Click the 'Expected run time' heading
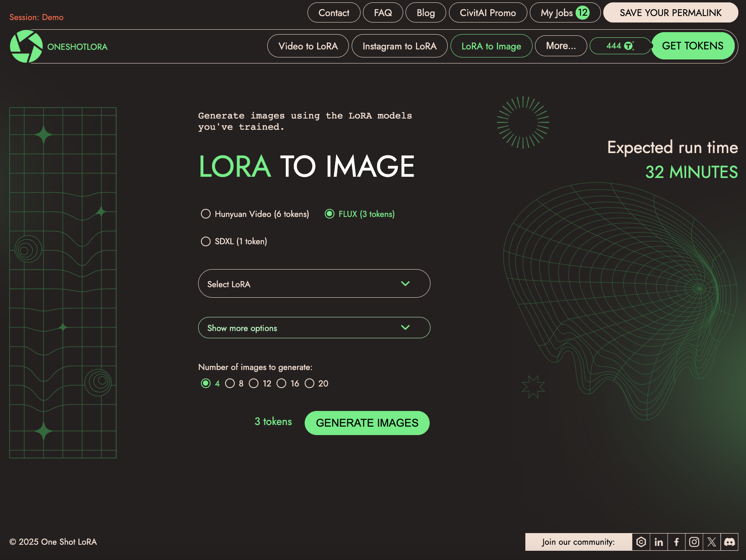The image size is (746, 560). (x=673, y=148)
